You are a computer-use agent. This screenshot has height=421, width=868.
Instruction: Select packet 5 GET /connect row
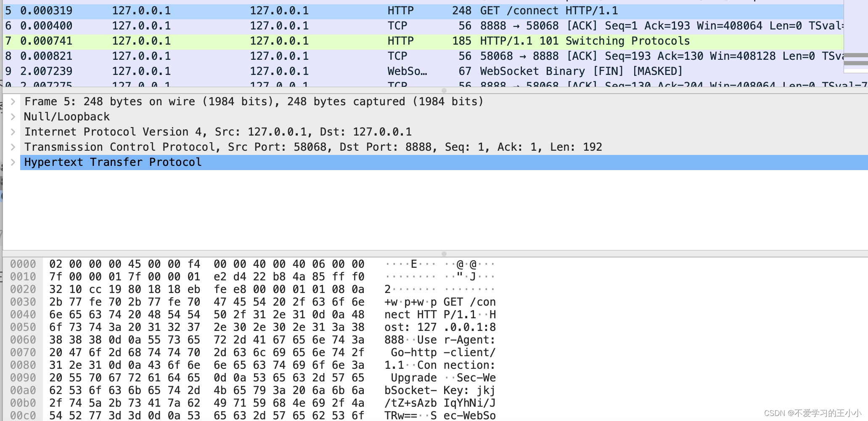[423, 11]
